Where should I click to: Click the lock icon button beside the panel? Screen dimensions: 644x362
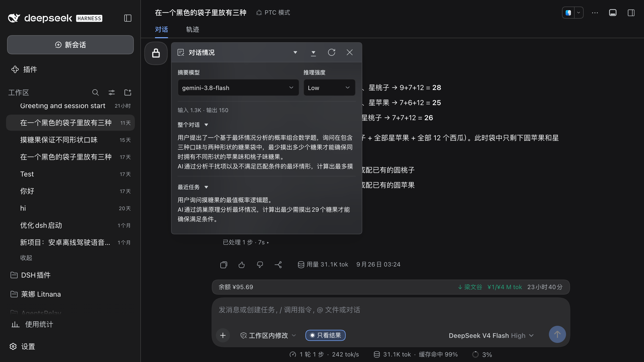click(x=156, y=53)
